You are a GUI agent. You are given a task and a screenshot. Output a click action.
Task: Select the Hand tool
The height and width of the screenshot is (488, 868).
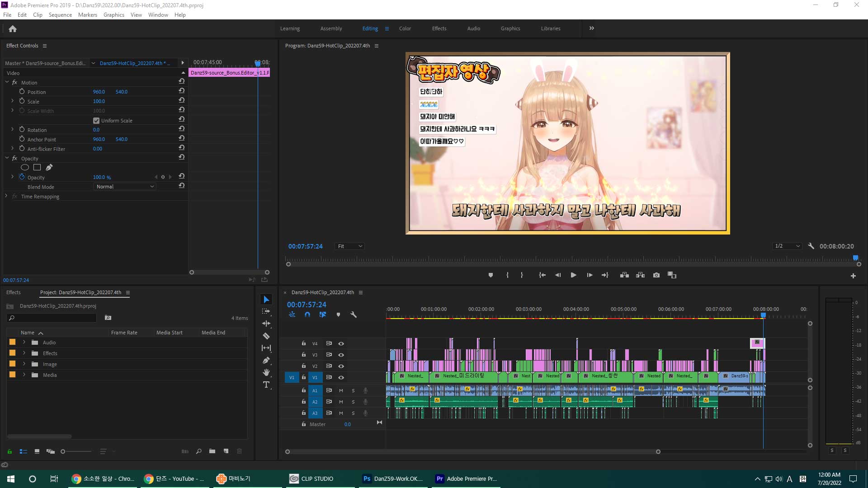tap(266, 372)
